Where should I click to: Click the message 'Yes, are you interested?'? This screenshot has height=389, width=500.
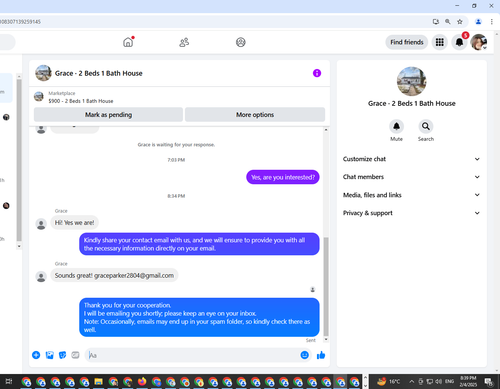pyautogui.click(x=283, y=177)
